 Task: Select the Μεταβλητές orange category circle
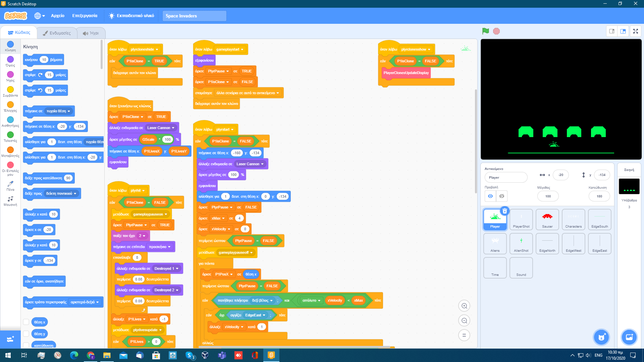pyautogui.click(x=10, y=150)
